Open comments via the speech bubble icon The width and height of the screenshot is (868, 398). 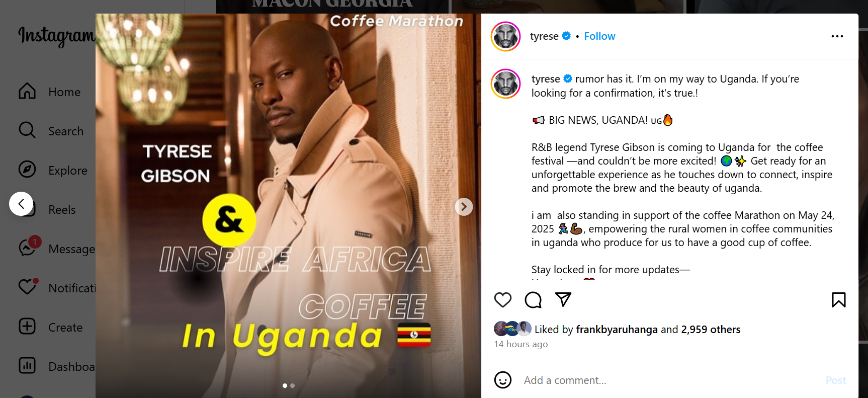pos(533,300)
